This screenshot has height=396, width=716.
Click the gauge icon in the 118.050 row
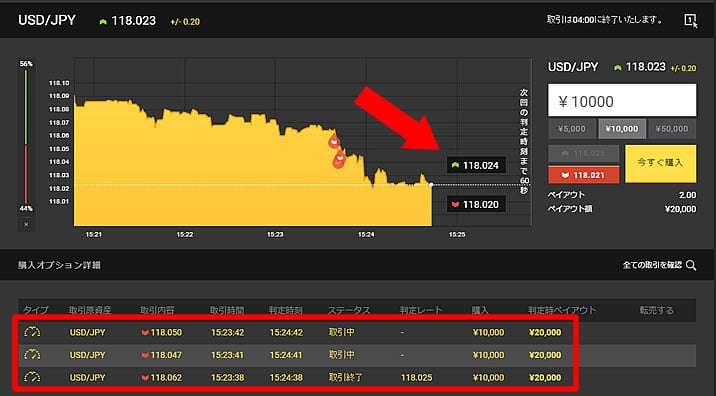point(32,332)
